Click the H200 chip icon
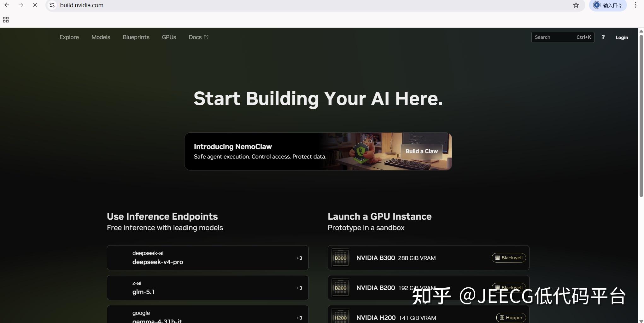Viewport: 644px width, 323px height. pyautogui.click(x=341, y=316)
